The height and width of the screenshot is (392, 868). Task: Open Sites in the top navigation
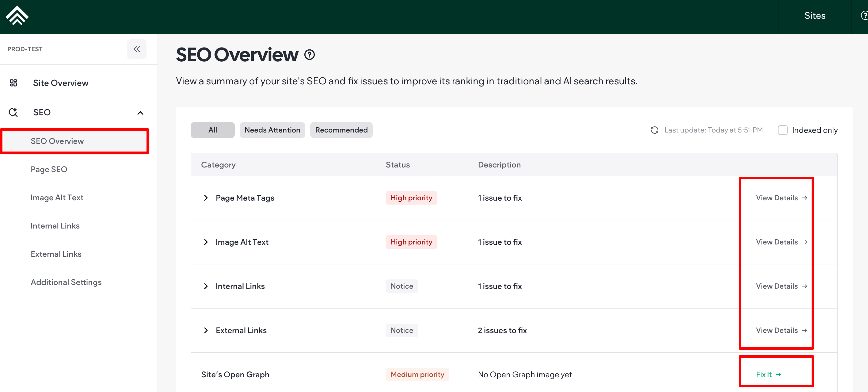tap(814, 16)
